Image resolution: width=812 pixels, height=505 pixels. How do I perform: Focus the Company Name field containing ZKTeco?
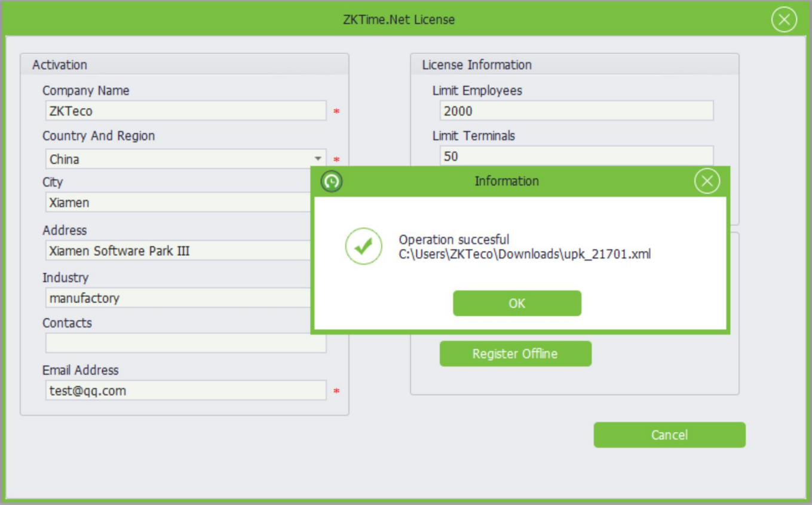185,111
